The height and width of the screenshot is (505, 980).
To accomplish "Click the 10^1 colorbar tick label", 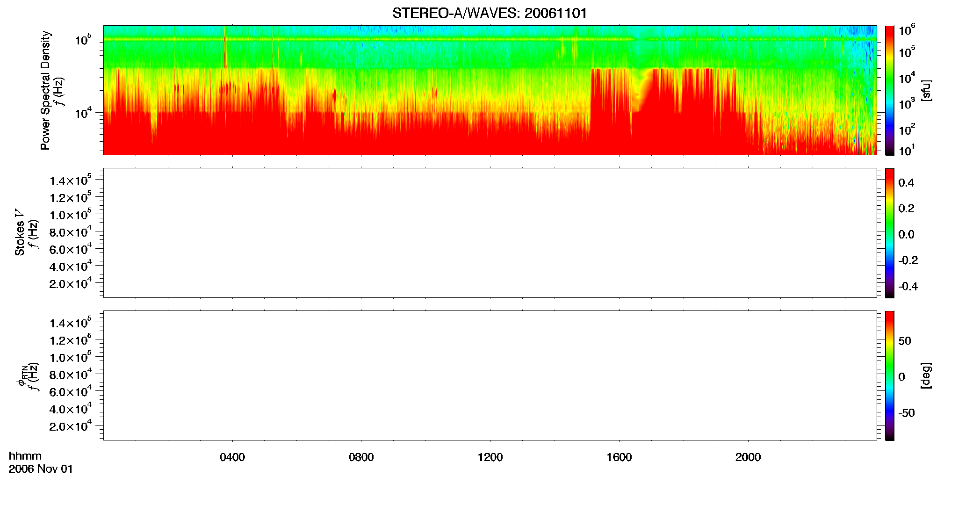I will point(907,150).
